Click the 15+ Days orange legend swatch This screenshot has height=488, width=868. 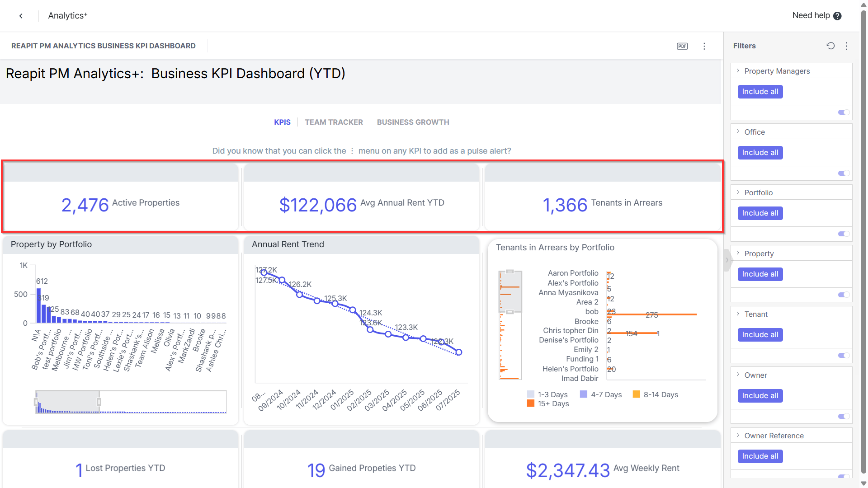[x=531, y=404]
